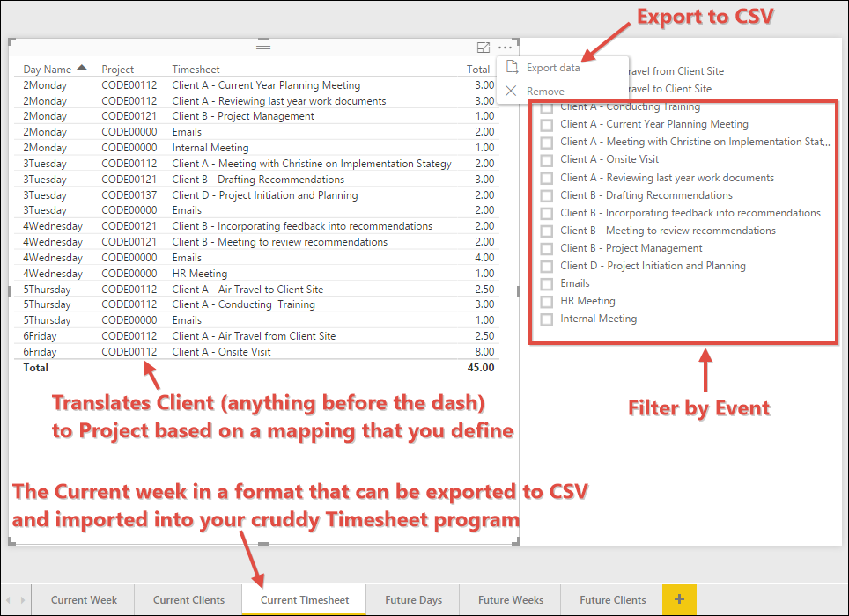Click the Remove X icon in menu

pos(511,91)
